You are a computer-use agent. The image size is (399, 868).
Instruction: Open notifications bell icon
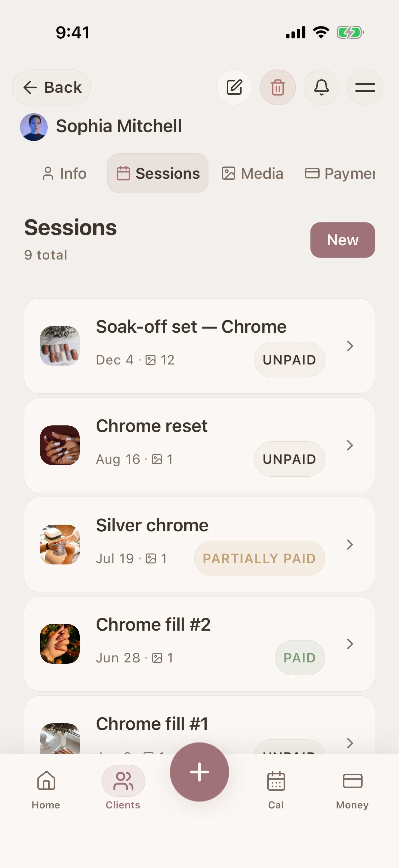coord(321,87)
